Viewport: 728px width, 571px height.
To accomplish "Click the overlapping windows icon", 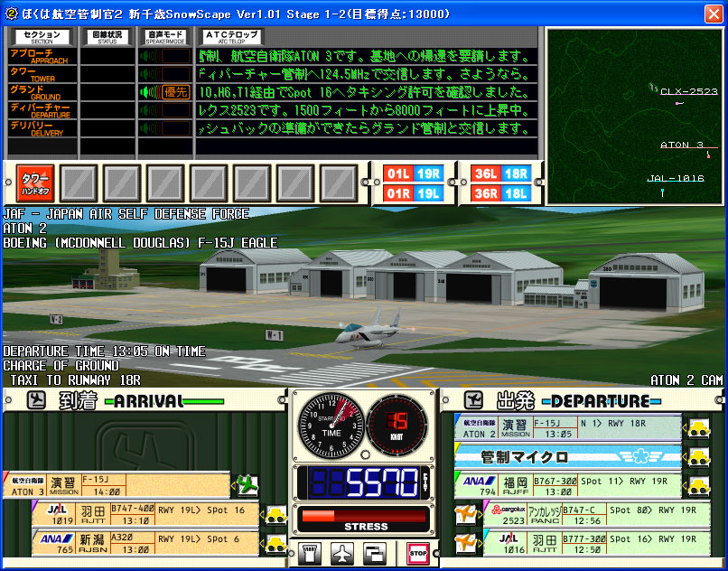I will pos(375,553).
